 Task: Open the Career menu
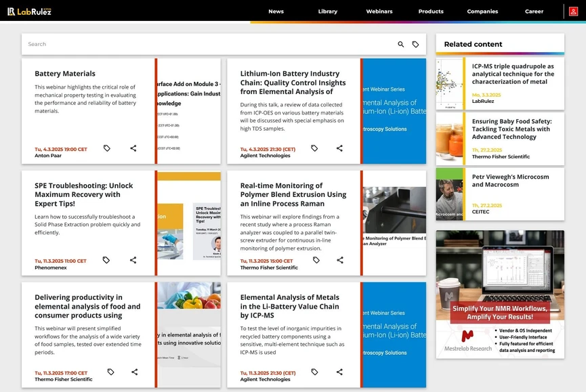pyautogui.click(x=534, y=12)
